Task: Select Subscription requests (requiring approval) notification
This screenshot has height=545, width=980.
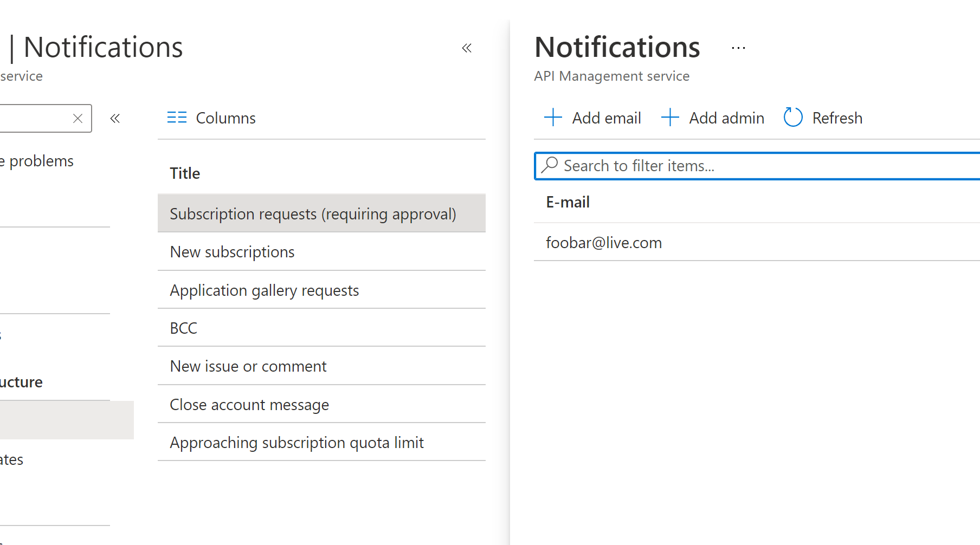Action: [313, 213]
